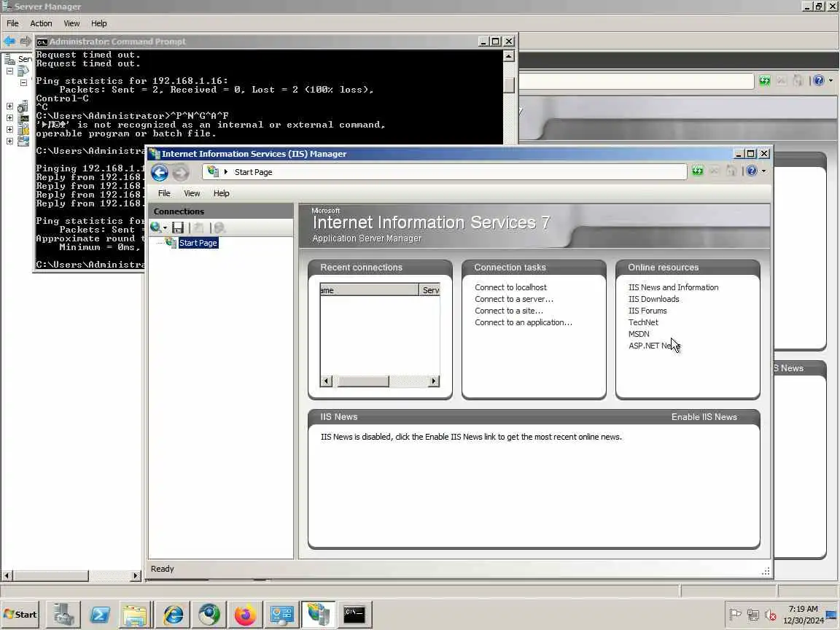Image resolution: width=840 pixels, height=630 pixels.
Task: Click the Delete Connection icon in Connections toolbar
Action: [x=219, y=227]
